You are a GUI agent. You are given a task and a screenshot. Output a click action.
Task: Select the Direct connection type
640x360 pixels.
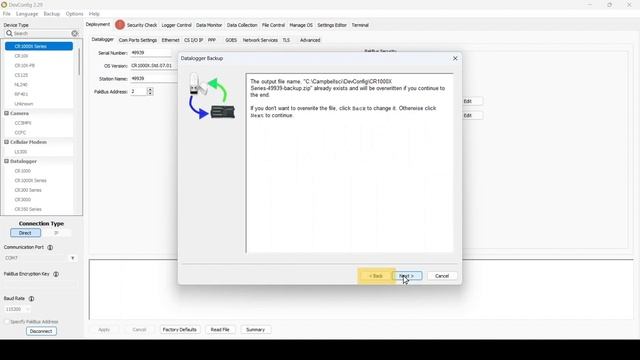pos(25,233)
